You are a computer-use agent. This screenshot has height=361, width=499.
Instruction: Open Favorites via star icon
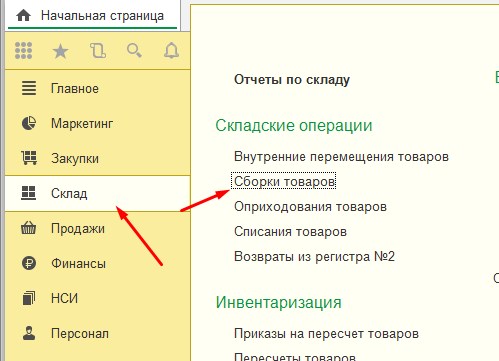60,51
